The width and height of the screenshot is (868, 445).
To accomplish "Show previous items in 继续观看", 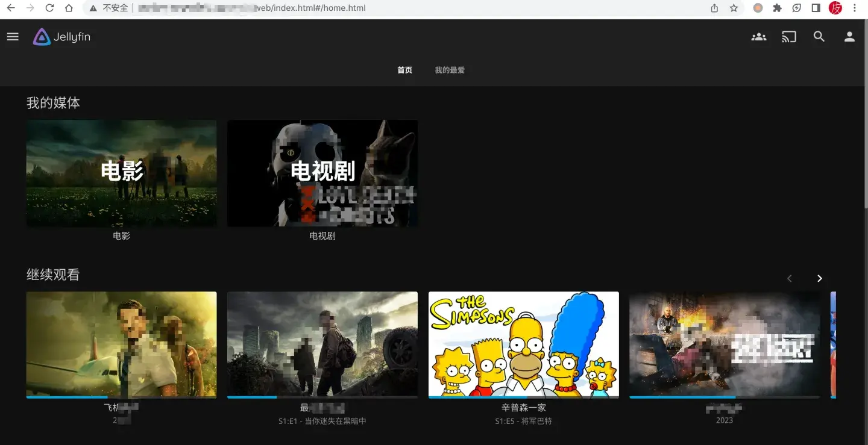I will pyautogui.click(x=790, y=278).
